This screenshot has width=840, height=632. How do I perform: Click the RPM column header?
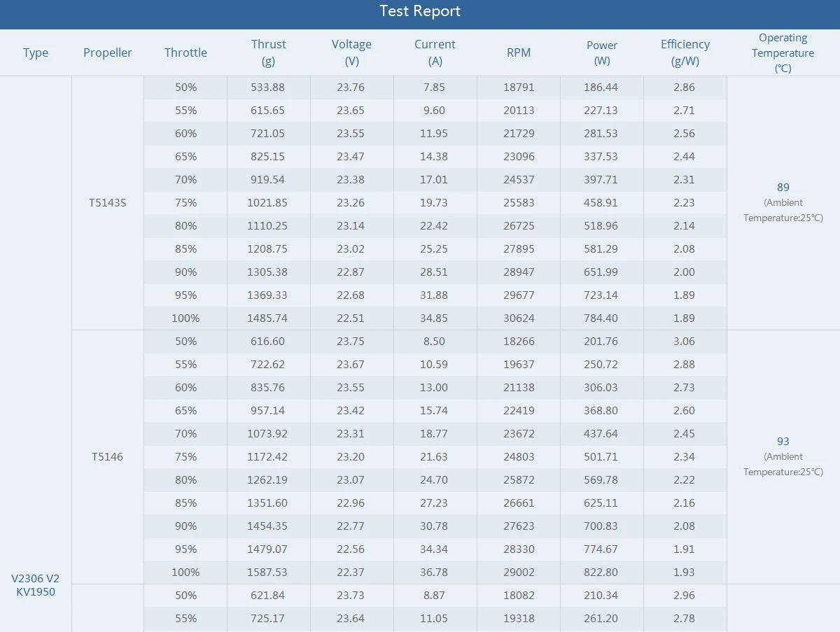[x=519, y=52]
